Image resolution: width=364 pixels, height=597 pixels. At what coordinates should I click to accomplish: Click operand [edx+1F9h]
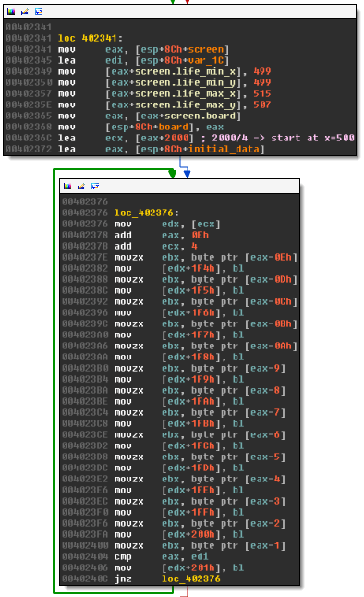tap(190, 379)
